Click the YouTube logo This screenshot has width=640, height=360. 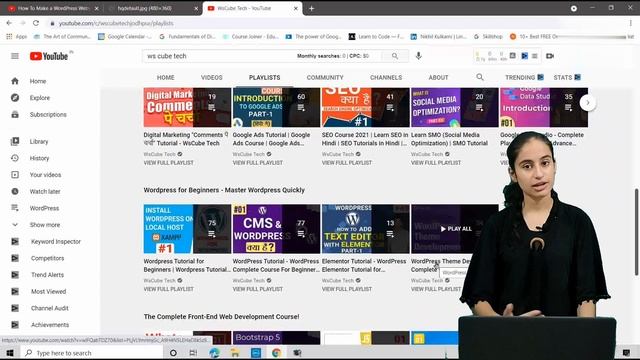coord(49,56)
